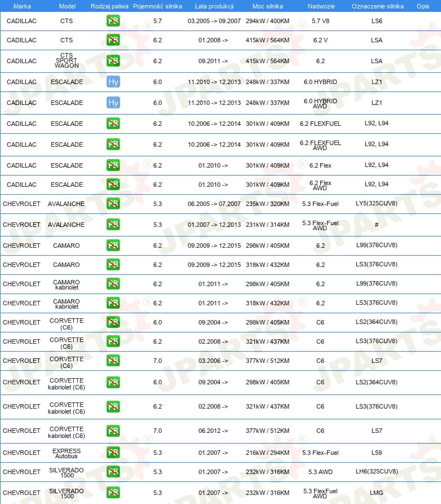This screenshot has width=441, height=504.
Task: Click the 6.2 V body cell
Action: 320,40
